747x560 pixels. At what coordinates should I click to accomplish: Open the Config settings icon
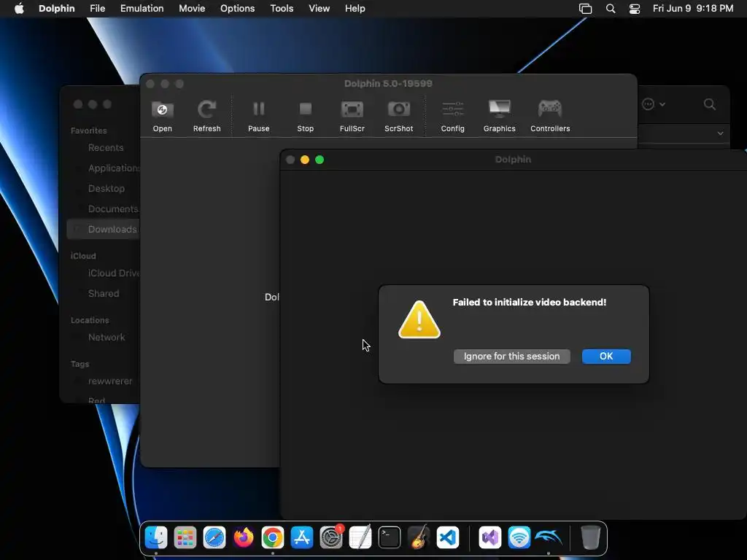(452, 109)
